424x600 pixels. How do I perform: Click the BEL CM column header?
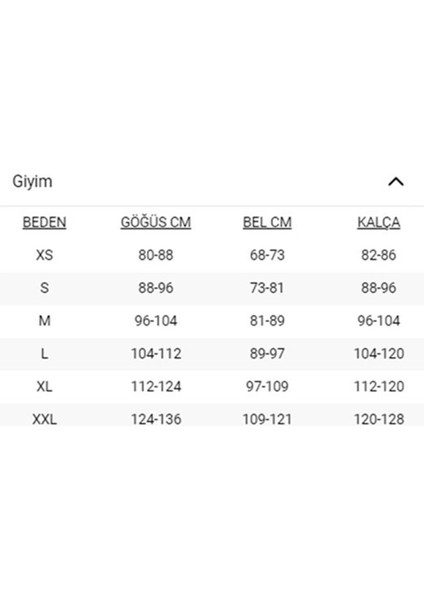coord(267,222)
